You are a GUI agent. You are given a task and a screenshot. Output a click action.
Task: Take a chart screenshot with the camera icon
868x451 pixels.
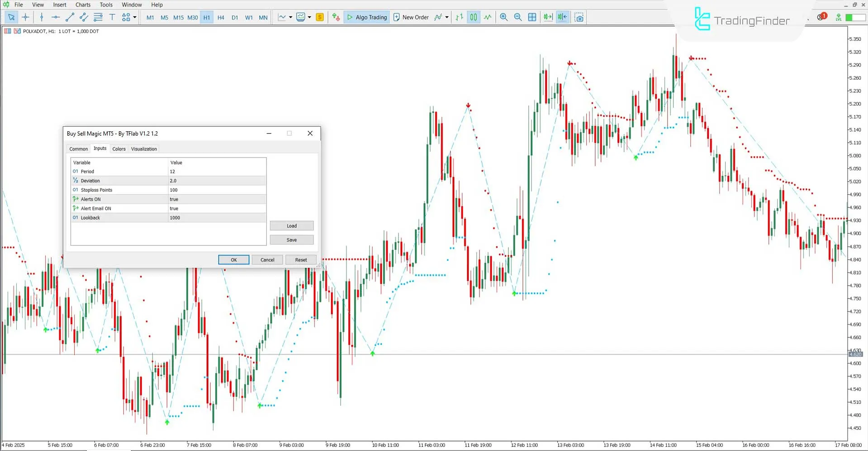[579, 17]
